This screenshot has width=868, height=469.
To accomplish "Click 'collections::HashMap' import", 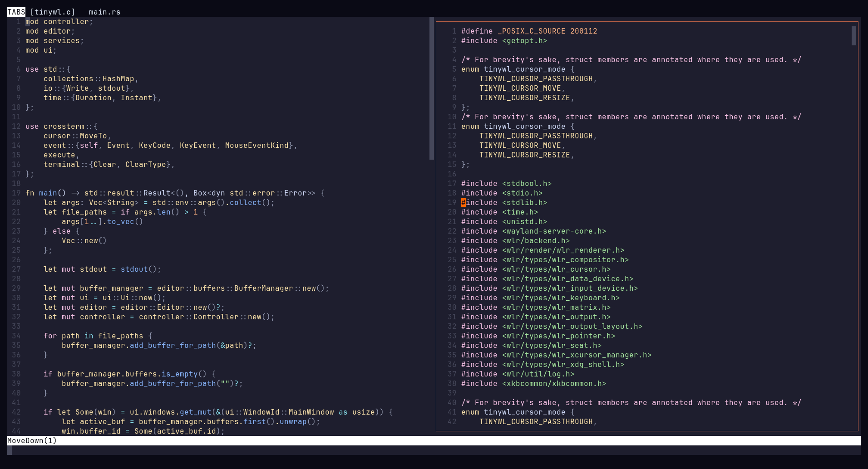I will (91, 78).
